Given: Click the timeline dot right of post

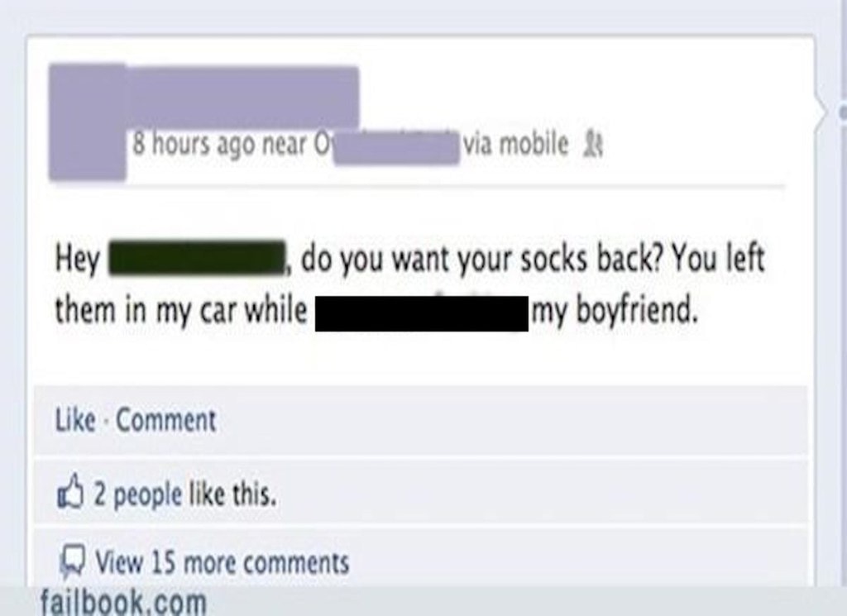Looking at the screenshot, I should [843, 113].
